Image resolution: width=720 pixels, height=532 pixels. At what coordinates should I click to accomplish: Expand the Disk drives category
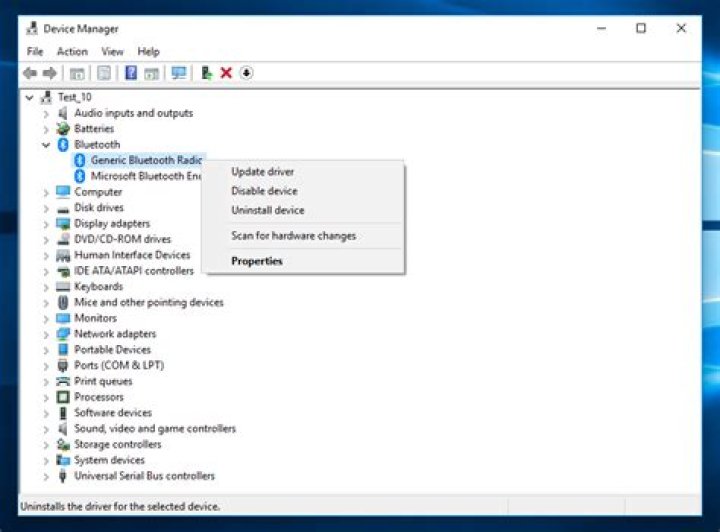[46, 208]
